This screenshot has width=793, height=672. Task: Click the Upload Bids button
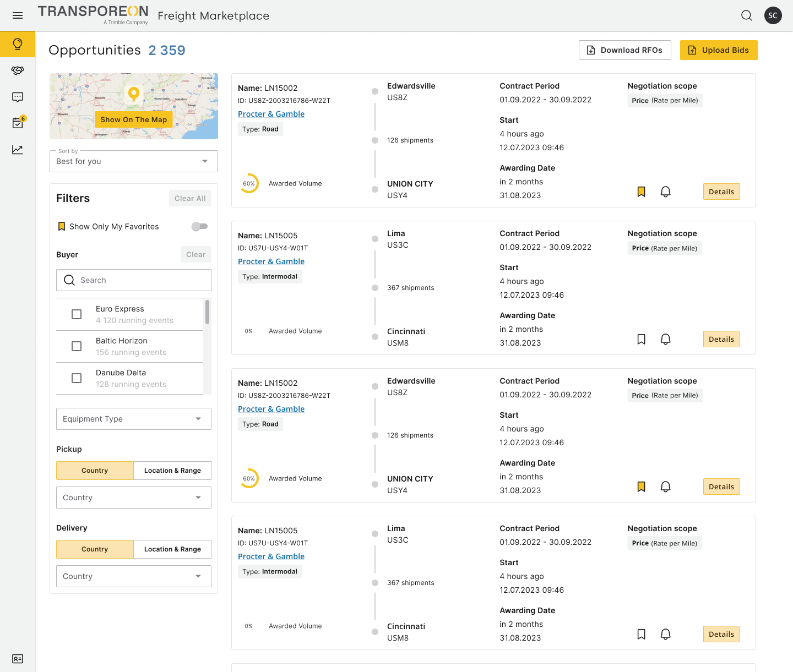719,50
